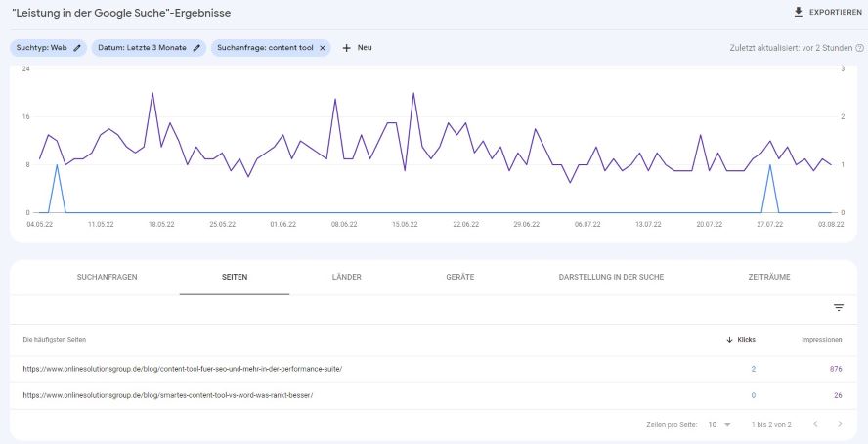Click the plus icon to add a filter
Image resolution: width=868 pixels, height=444 pixels.
click(x=347, y=48)
